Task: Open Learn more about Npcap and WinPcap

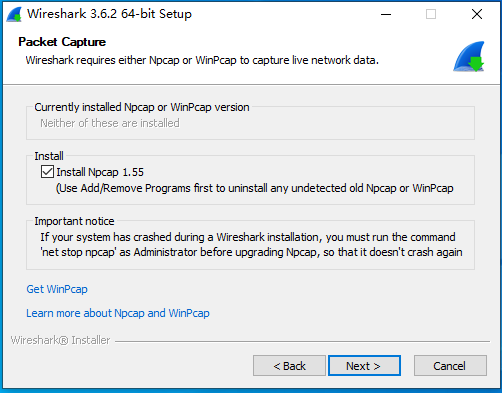Action: coord(118,313)
